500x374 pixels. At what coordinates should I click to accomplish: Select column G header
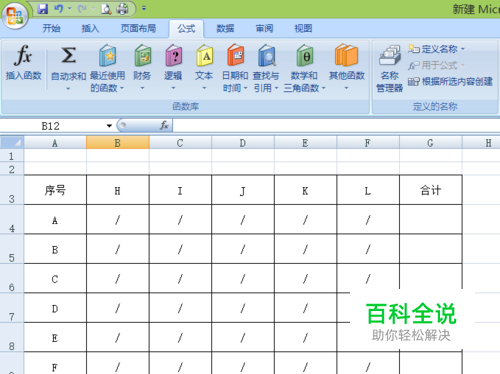[431, 143]
